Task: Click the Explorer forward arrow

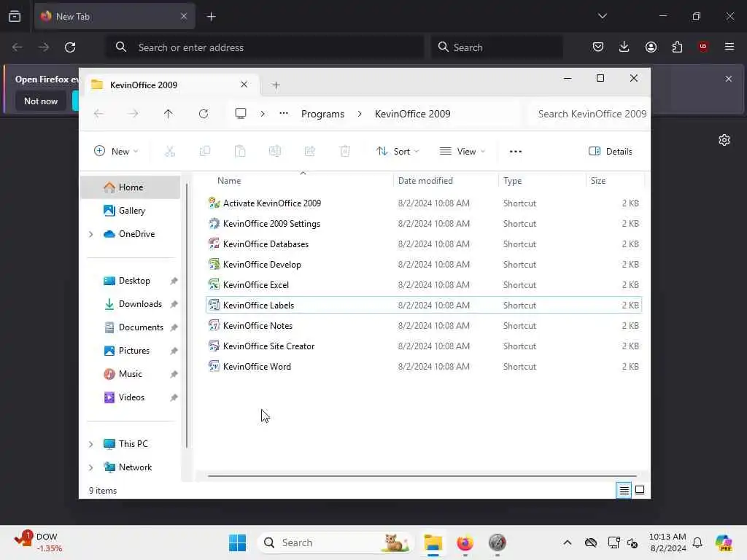Action: 133,114
